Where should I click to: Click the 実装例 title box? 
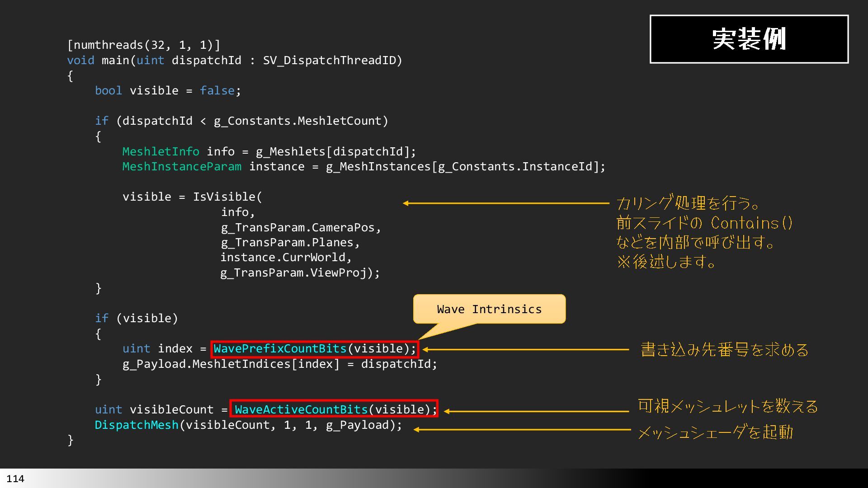pyautogui.click(x=749, y=39)
